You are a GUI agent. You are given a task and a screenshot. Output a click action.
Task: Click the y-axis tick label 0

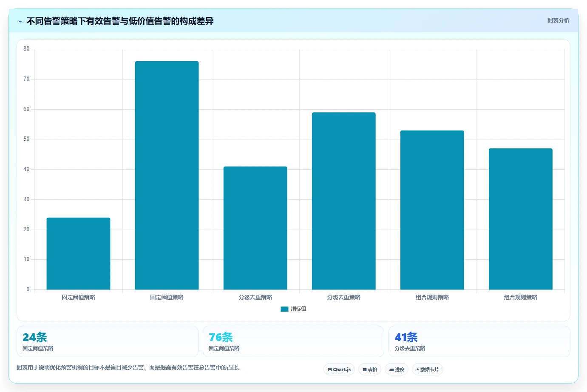[28, 290]
